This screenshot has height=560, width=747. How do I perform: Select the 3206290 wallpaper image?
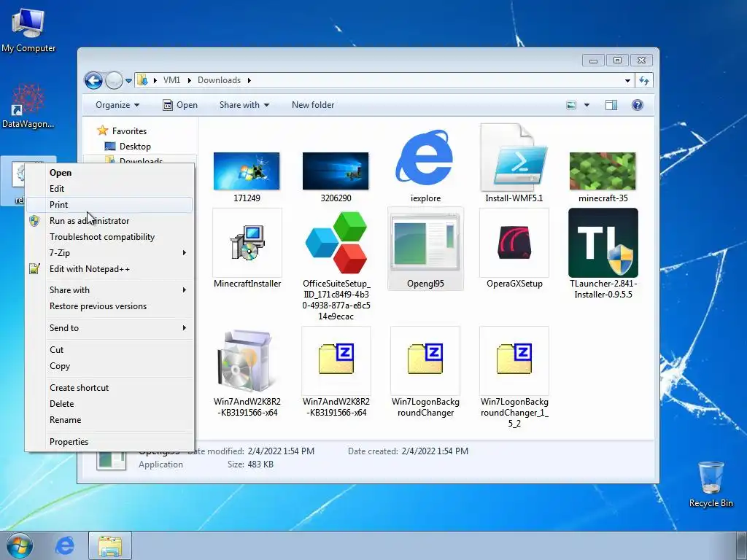tap(336, 171)
